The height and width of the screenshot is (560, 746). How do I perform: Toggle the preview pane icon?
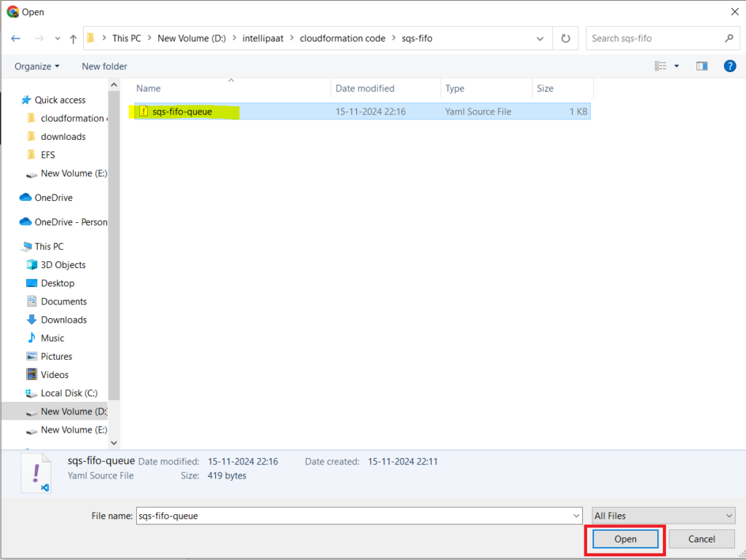[x=702, y=66]
